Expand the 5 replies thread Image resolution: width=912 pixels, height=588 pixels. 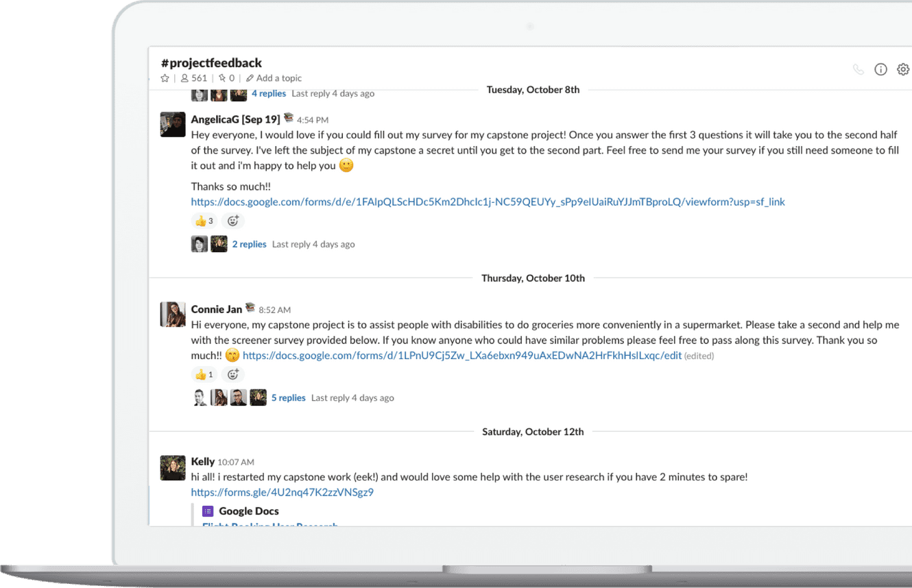(x=288, y=397)
